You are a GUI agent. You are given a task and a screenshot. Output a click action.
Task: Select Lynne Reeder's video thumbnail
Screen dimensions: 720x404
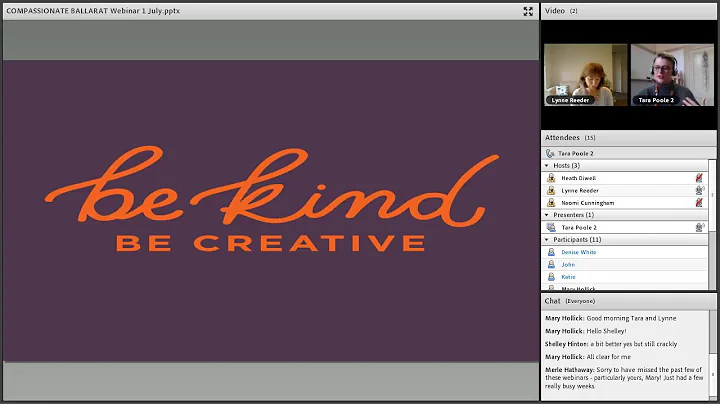coord(585,75)
